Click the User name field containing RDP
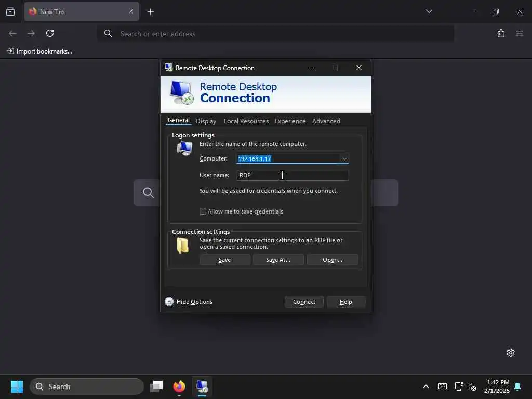 click(292, 175)
